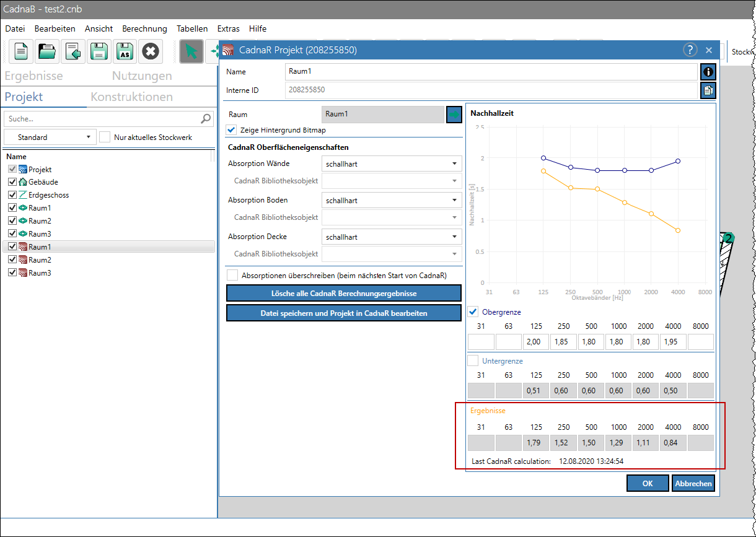Image resolution: width=756 pixels, height=537 pixels.
Task: Click the round X close-project toolbar icon
Action: [151, 51]
